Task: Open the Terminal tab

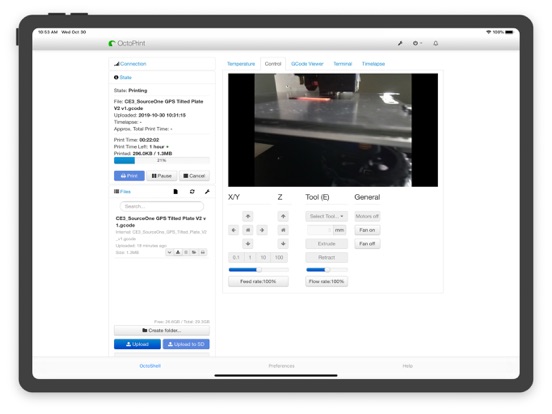Action: click(x=343, y=64)
